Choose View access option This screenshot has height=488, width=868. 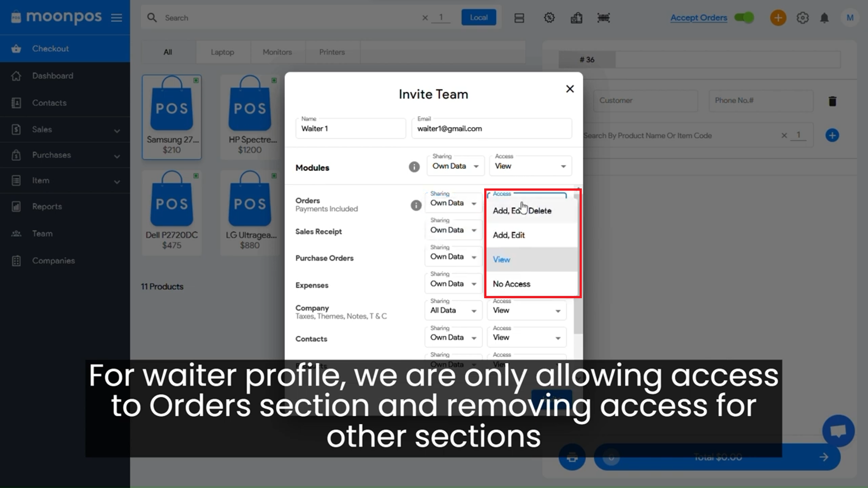(x=532, y=259)
